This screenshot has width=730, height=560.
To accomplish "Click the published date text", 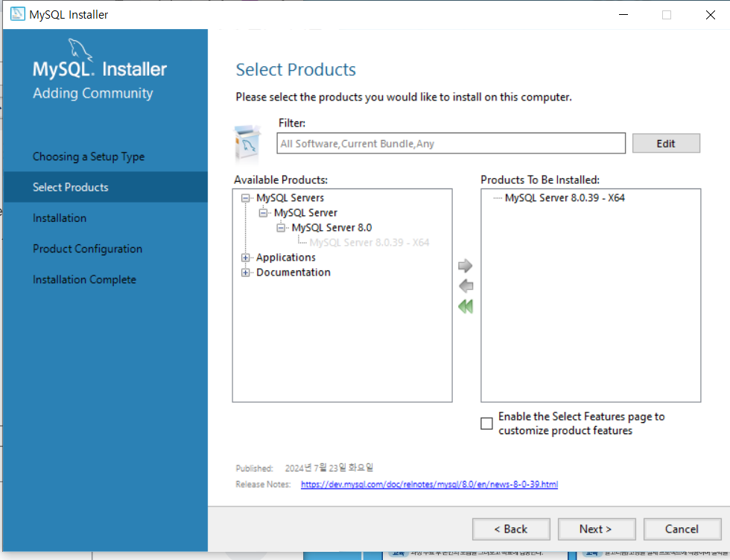I will point(328,468).
